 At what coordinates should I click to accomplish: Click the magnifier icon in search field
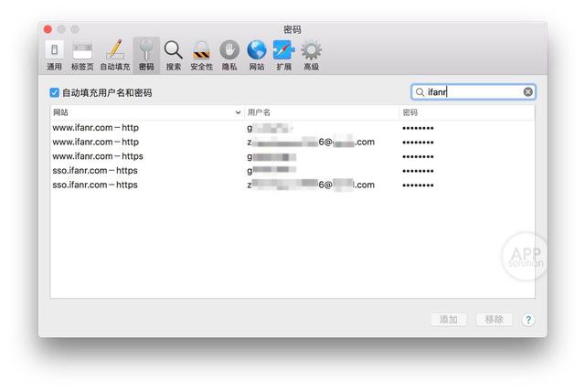[x=420, y=92]
